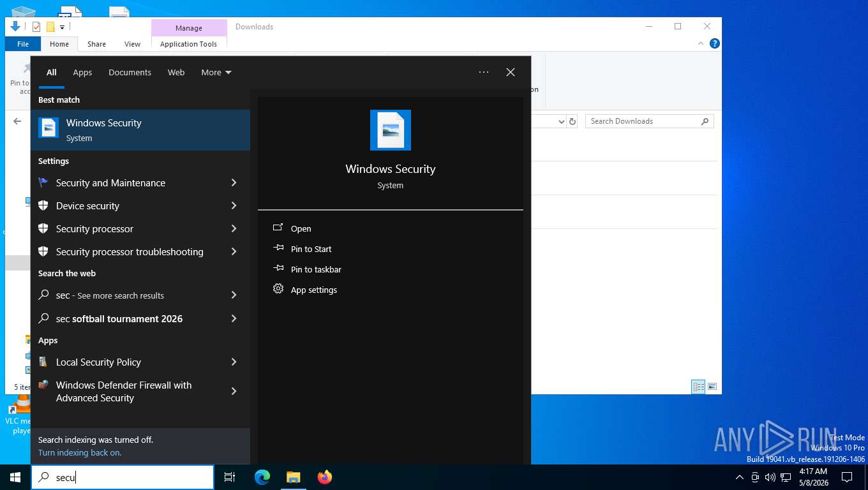The image size is (868, 490).
Task: Collapse the Explorer ribbon arrow
Action: tap(701, 43)
